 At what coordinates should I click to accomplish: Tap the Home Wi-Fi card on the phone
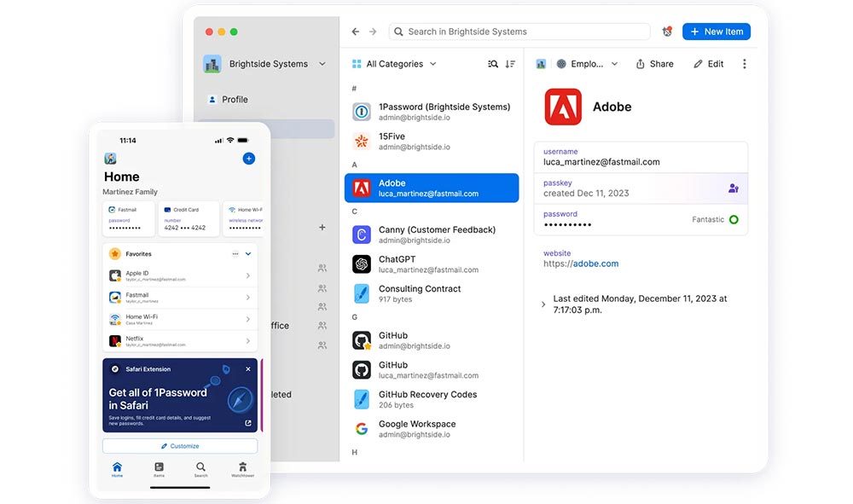coord(244,218)
